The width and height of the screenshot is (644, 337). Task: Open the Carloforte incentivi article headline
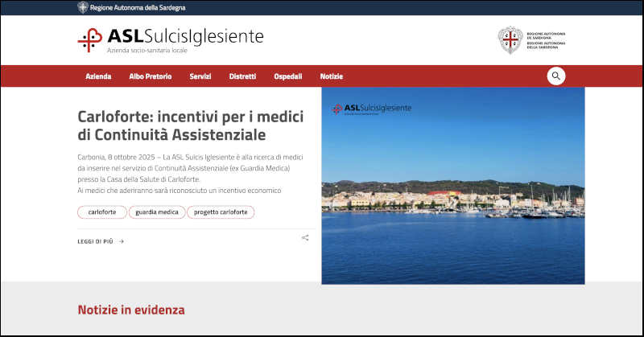click(x=191, y=125)
